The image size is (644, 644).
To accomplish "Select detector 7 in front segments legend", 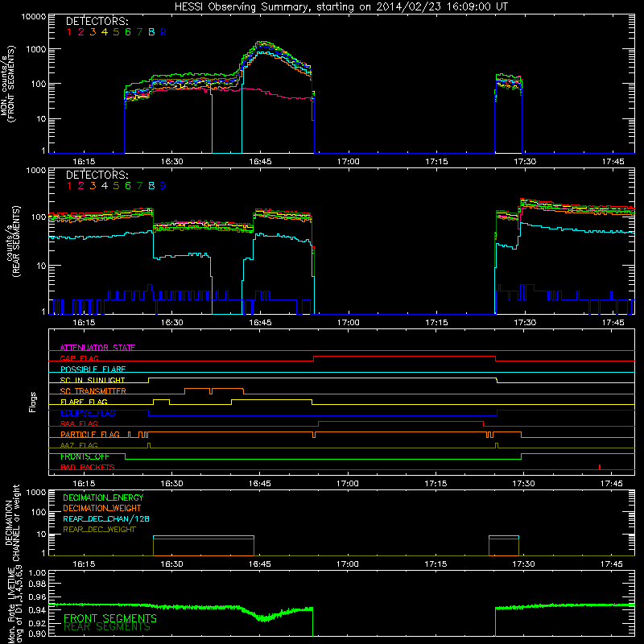I will pos(139,32).
